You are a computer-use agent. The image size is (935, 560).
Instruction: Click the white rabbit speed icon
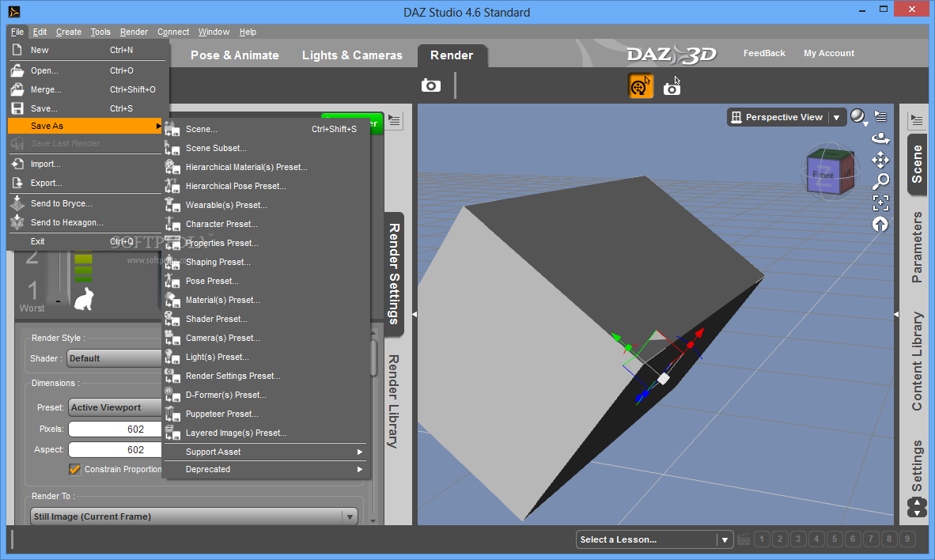pos(84,298)
